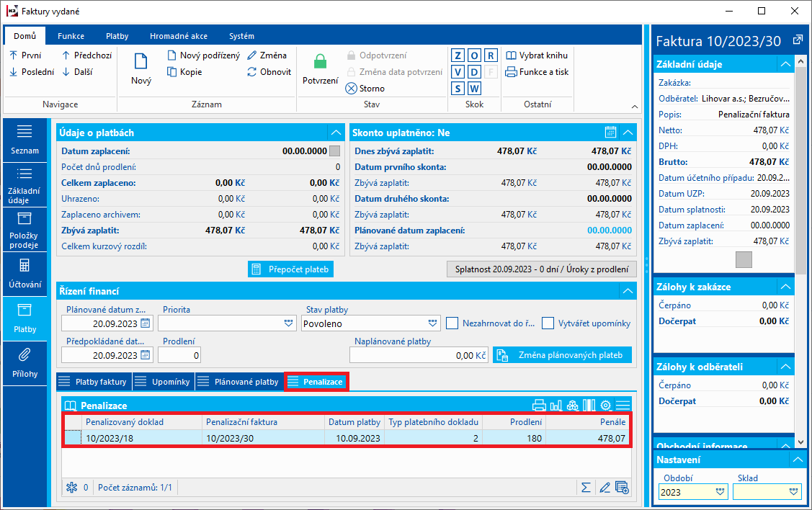Jump using the V shortcut box
The height and width of the screenshot is (510, 812).
458,72
